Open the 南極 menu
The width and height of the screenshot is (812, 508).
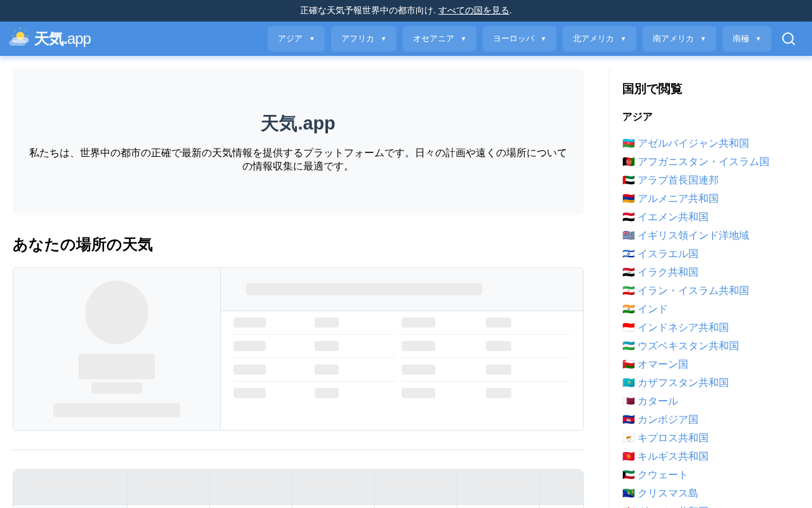pyautogui.click(x=747, y=39)
